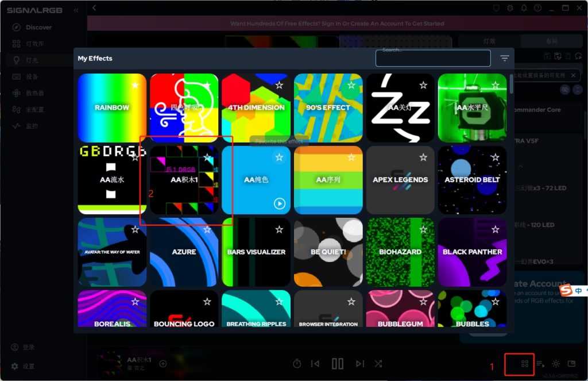The width and height of the screenshot is (588, 381).
Task: Open 灯效库 in the sidebar
Action: click(35, 44)
